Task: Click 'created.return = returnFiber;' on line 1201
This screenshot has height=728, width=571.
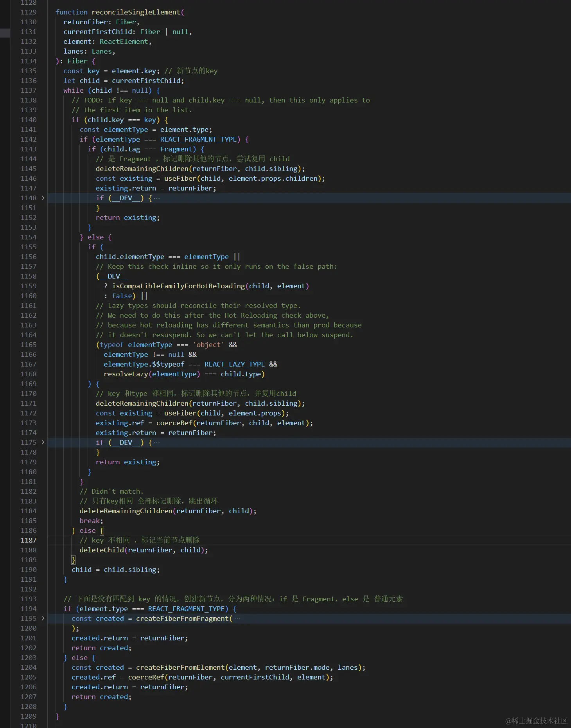Action: click(x=130, y=638)
